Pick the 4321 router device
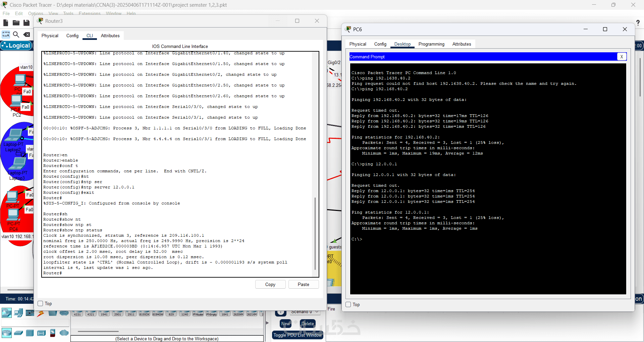644x342 pixels. pos(91,314)
